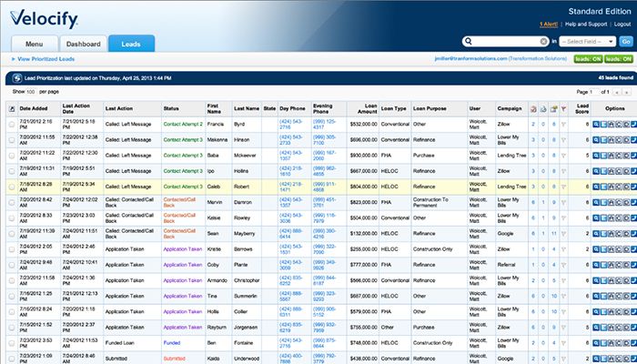637x364 pixels.
Task: Click inside the search text field
Action: tap(506, 42)
